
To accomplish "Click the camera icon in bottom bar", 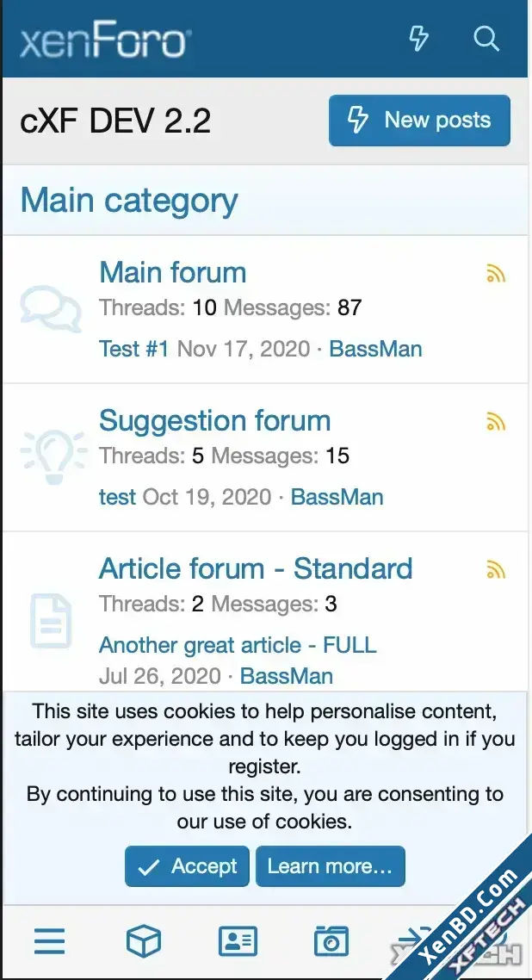I will pos(331,940).
